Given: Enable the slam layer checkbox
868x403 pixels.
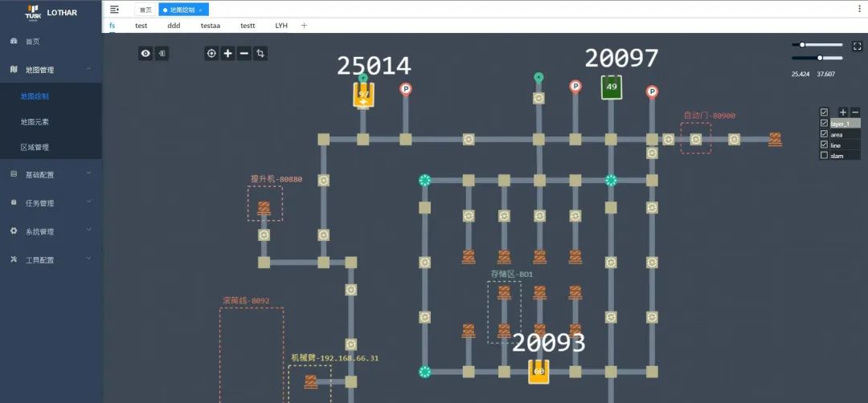Looking at the screenshot, I should tap(824, 156).
